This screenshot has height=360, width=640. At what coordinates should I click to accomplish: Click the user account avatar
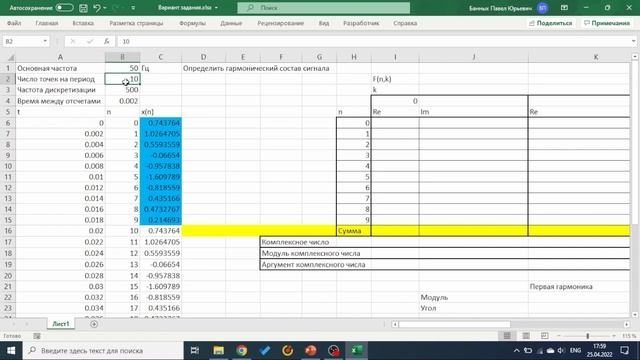pyautogui.click(x=542, y=8)
